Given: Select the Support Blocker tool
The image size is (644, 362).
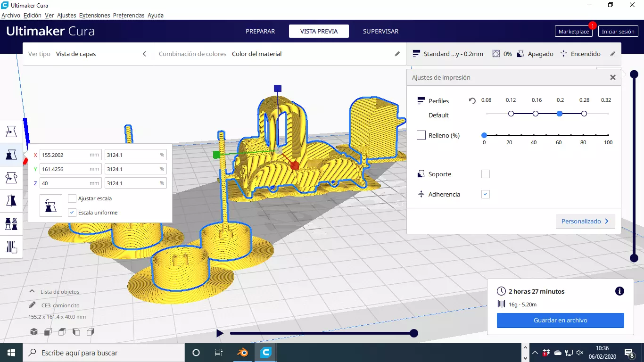Looking at the screenshot, I should 11,247.
